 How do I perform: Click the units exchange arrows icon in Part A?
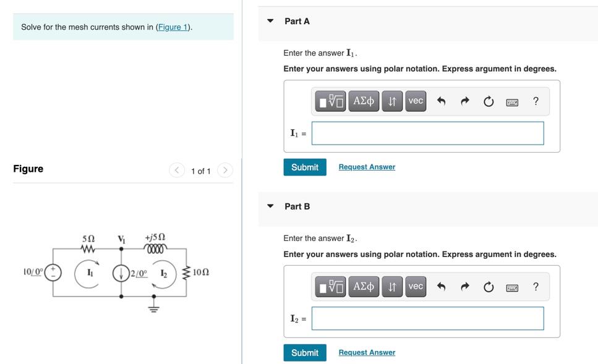pos(392,101)
